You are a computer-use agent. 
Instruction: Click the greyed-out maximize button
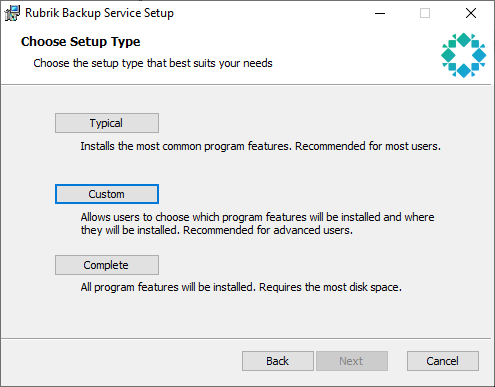425,13
